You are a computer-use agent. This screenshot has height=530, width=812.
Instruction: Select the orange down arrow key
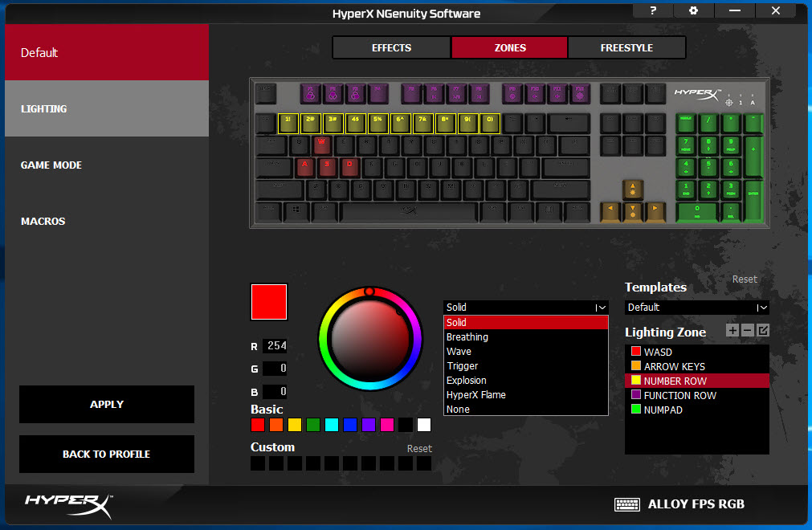pos(632,212)
